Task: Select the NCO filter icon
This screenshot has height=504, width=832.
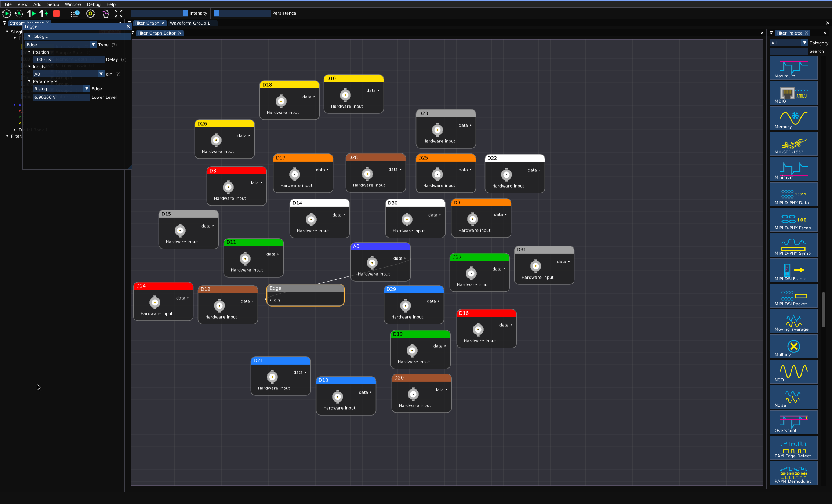Action: 793,372
